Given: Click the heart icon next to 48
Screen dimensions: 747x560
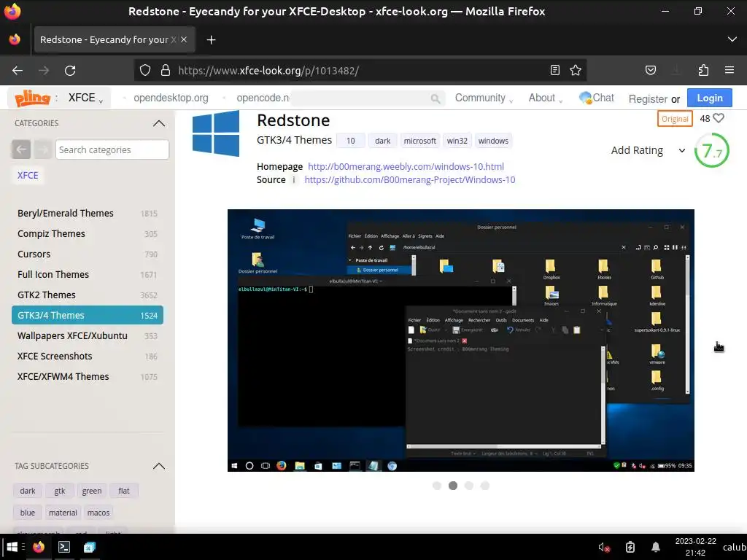Looking at the screenshot, I should point(719,118).
